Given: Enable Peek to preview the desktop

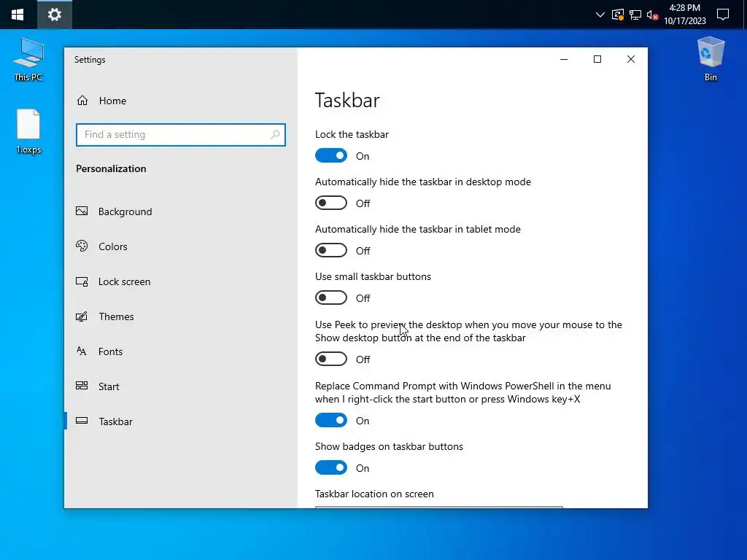Looking at the screenshot, I should tap(331, 359).
